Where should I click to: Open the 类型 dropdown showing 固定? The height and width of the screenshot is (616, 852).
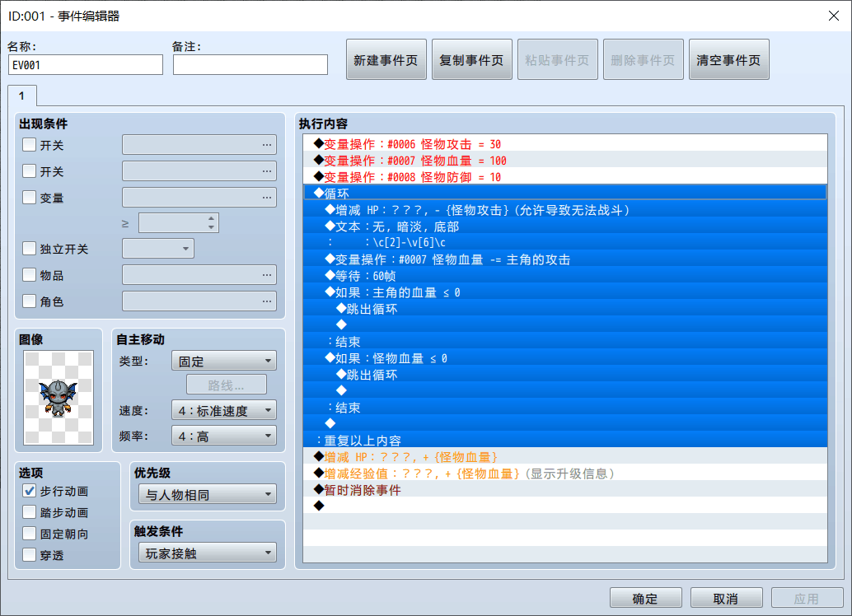coord(224,361)
